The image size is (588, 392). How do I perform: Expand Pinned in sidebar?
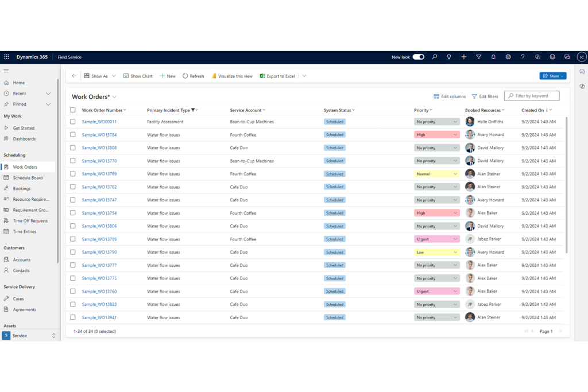pyautogui.click(x=48, y=104)
